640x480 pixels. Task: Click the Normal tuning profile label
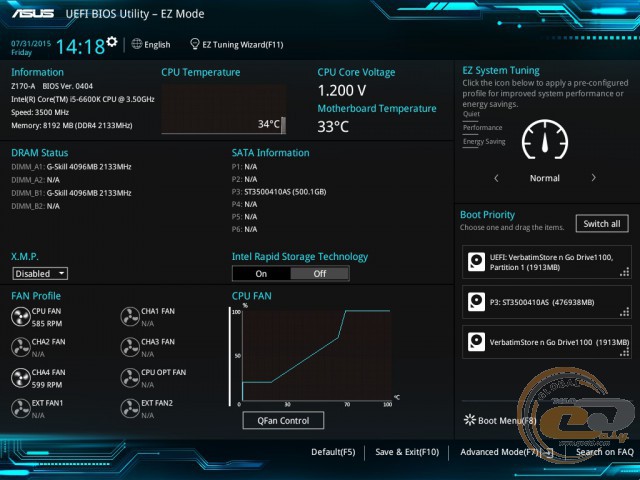pyautogui.click(x=544, y=178)
